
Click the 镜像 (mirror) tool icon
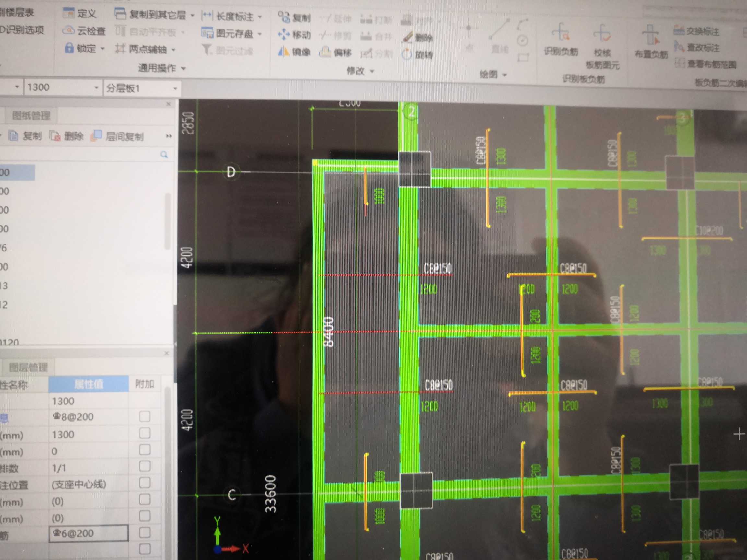click(283, 52)
